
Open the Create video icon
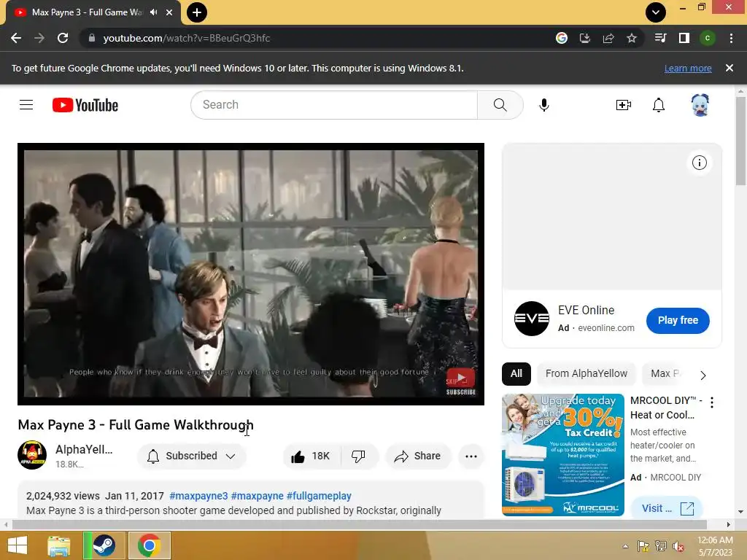coord(623,105)
